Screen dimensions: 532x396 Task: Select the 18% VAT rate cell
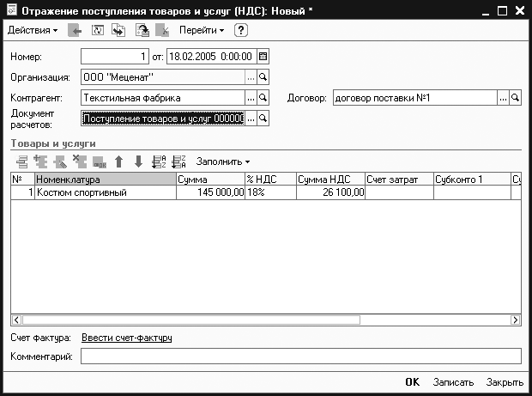pyautogui.click(x=271, y=192)
